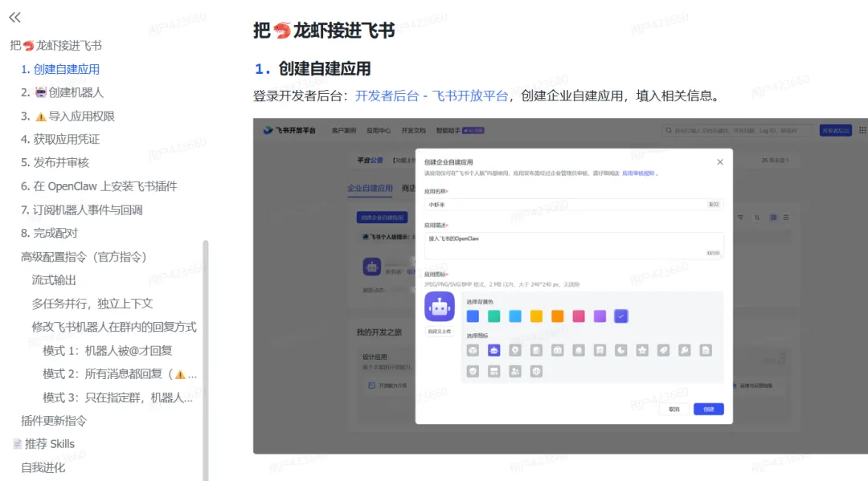Select the tag app icon option
The image size is (868, 481).
663,351
